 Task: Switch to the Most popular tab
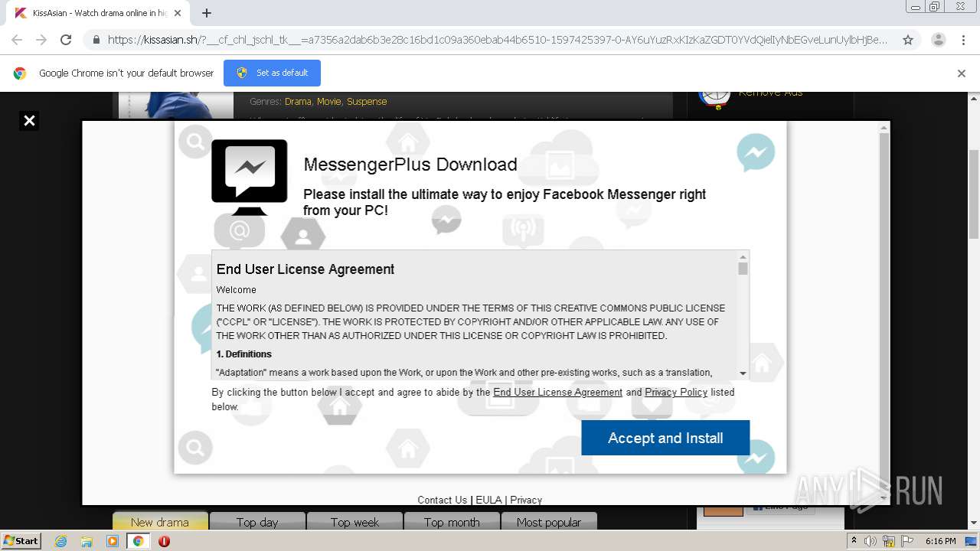pyautogui.click(x=549, y=522)
